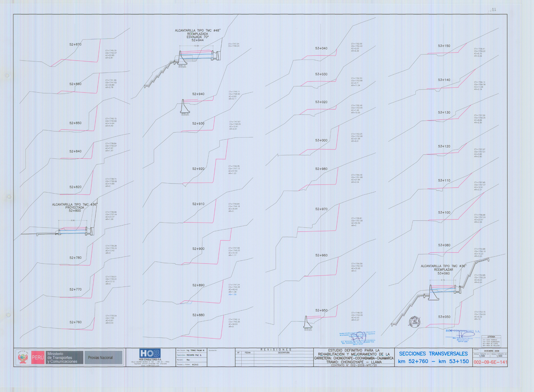Select the MURO CC H=3.00m wall label
This screenshot has width=534, height=392.
[308, 330]
